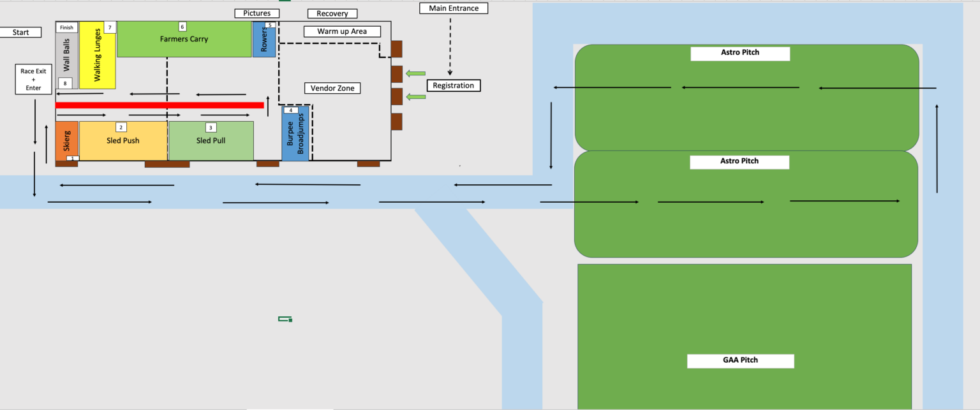Image resolution: width=980 pixels, height=410 pixels.
Task: Select the station 8 marker below Finish
Action: [x=66, y=83]
